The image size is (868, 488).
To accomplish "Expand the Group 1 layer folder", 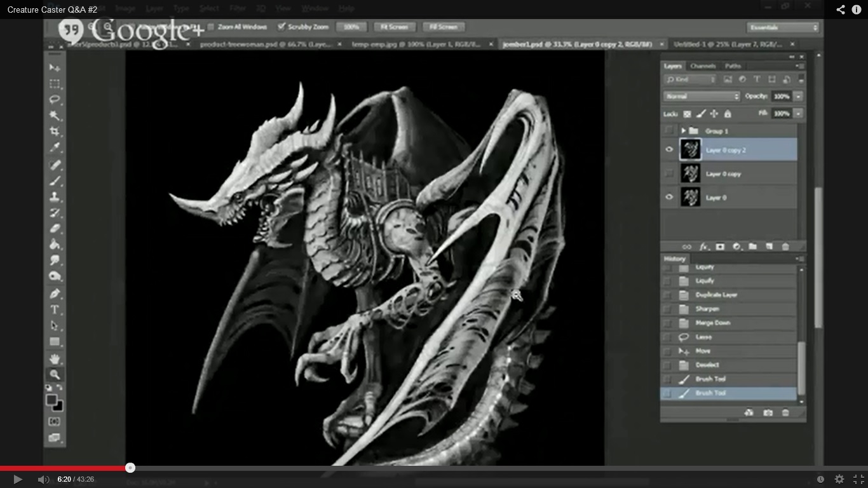I will [x=684, y=131].
